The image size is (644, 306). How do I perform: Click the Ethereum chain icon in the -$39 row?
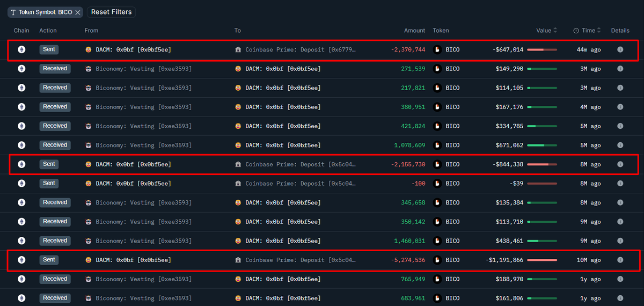tap(21, 184)
